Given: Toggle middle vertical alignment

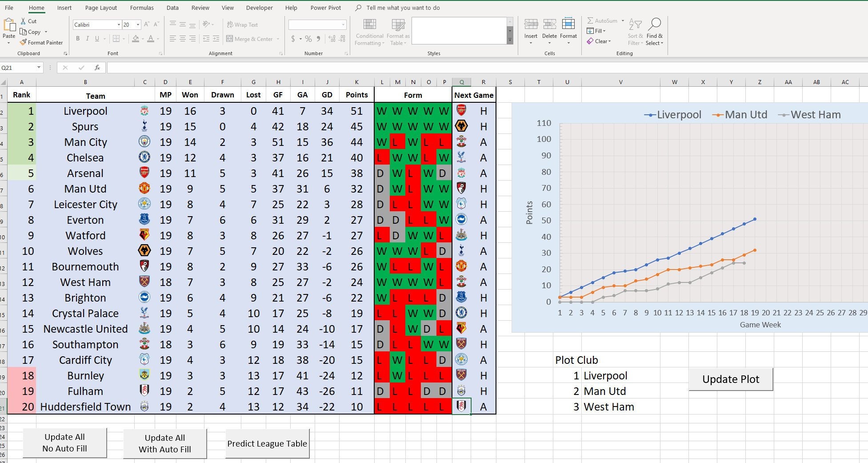Looking at the screenshot, I should pyautogui.click(x=182, y=24).
